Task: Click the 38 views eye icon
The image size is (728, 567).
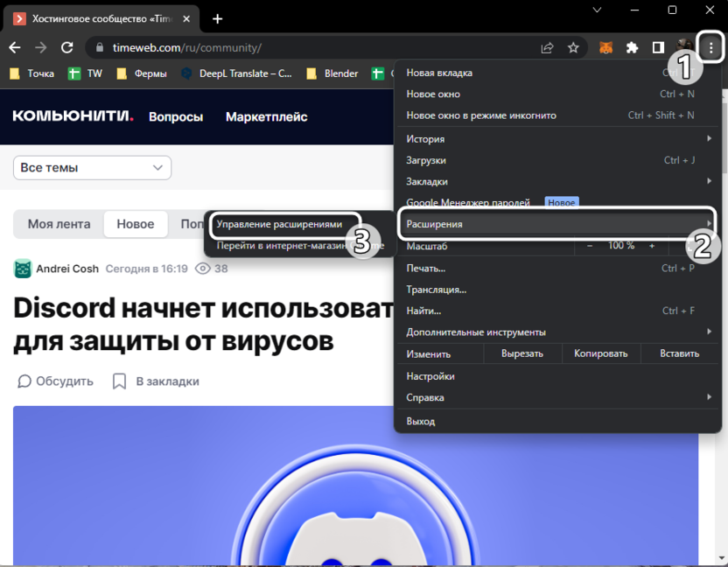Action: tap(202, 269)
